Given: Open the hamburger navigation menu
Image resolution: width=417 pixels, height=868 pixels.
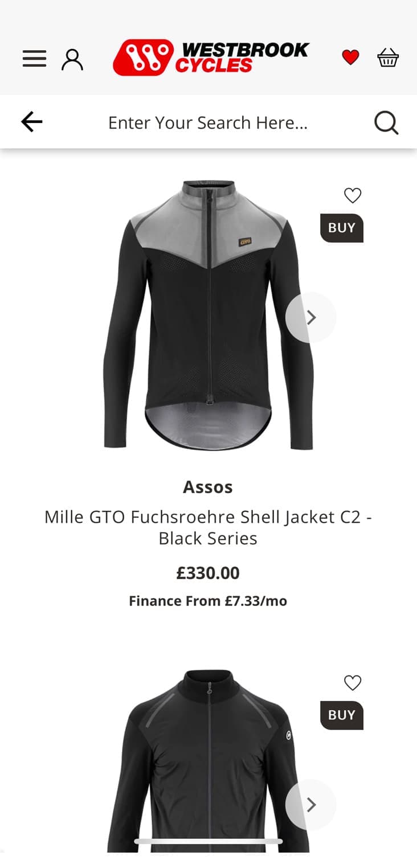Looking at the screenshot, I should tap(34, 59).
